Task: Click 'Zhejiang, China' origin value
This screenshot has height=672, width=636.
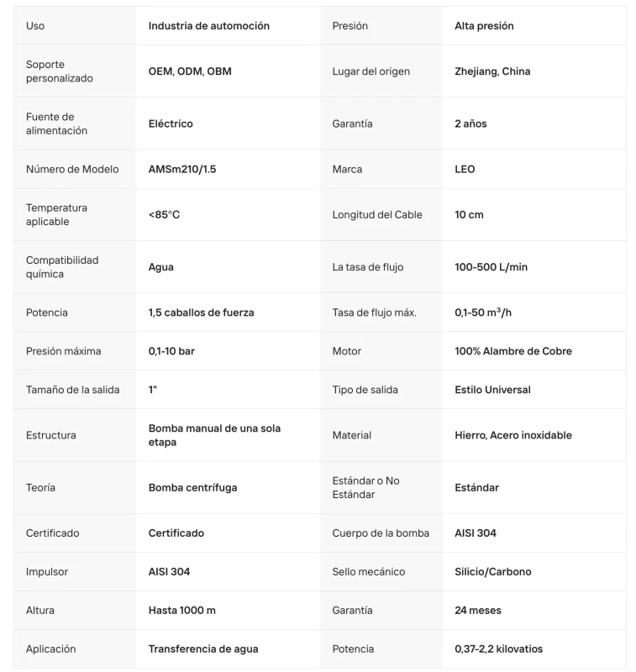Action: coord(492,71)
